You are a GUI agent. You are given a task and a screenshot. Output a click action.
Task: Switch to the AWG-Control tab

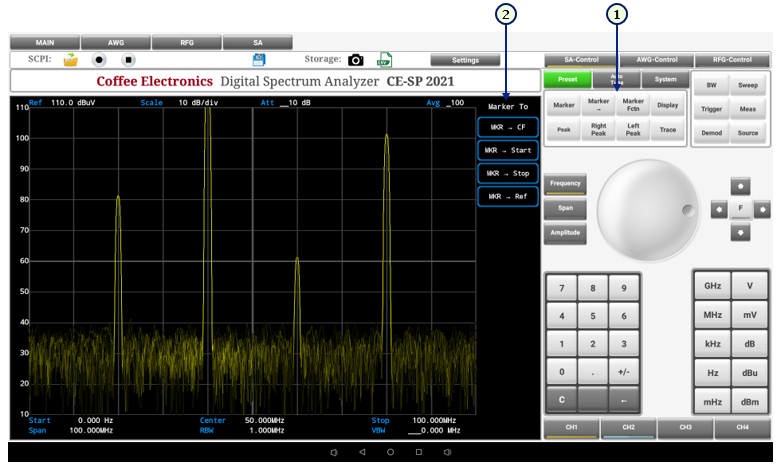(657, 60)
